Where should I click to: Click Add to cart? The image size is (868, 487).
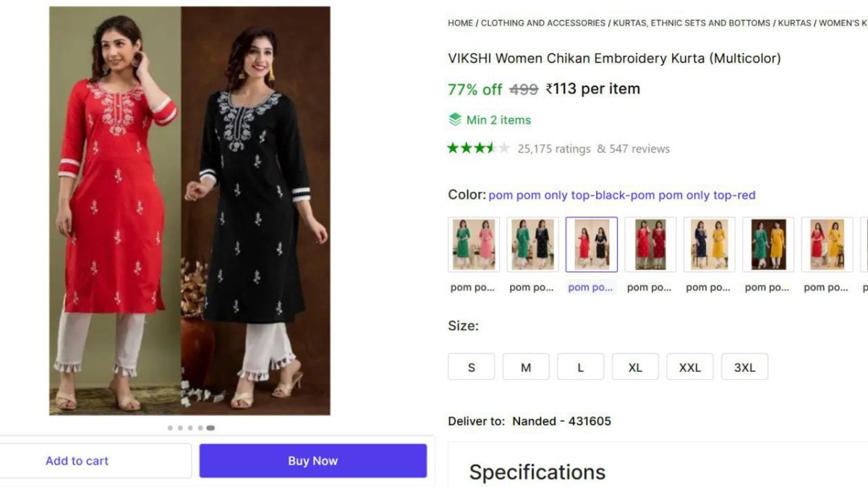77,461
